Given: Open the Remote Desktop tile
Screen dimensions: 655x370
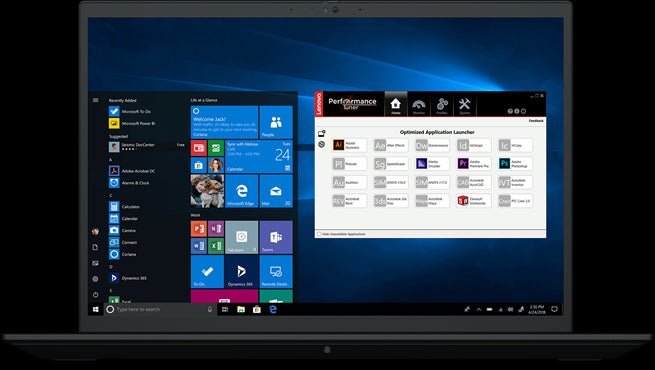Looking at the screenshot, I should (x=276, y=271).
